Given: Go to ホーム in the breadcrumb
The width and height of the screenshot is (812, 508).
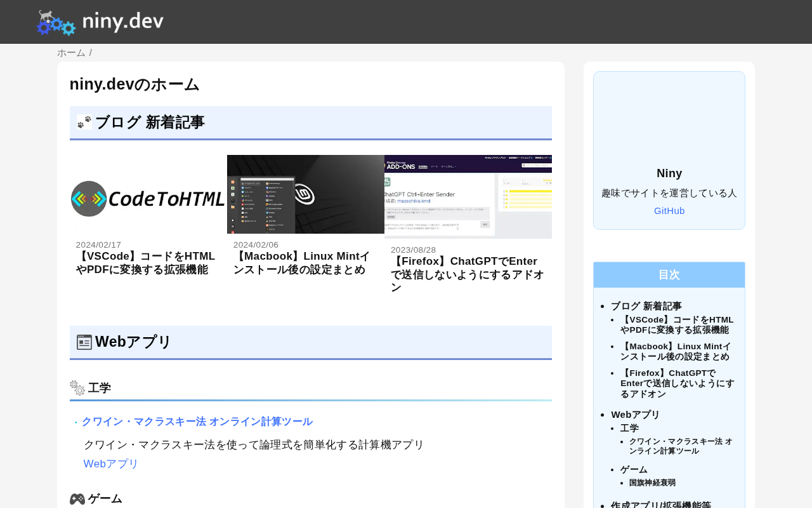Looking at the screenshot, I should click(71, 53).
